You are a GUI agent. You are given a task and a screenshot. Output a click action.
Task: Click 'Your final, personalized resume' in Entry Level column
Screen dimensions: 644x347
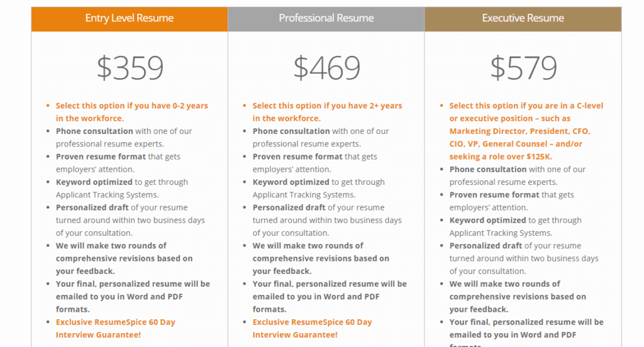[133, 284]
